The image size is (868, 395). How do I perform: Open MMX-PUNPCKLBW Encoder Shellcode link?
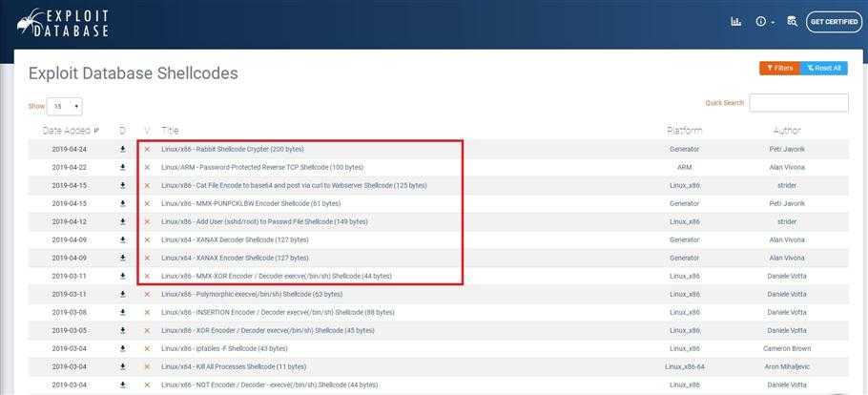(251, 203)
